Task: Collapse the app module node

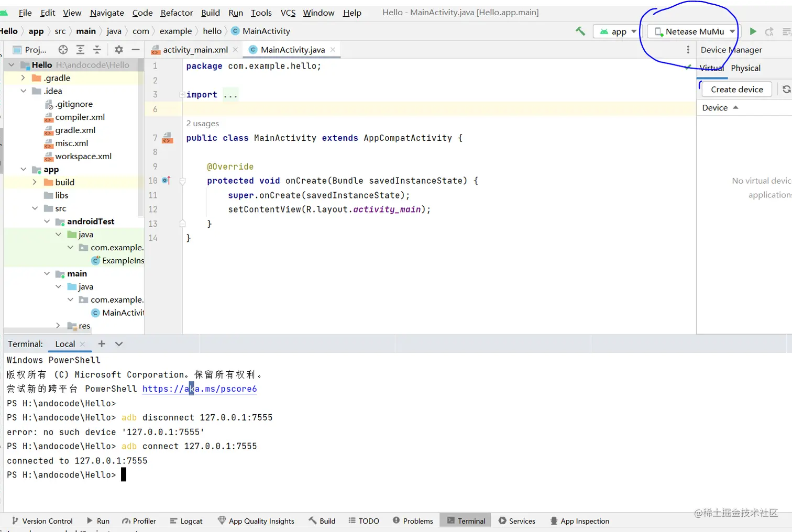Action: [23, 169]
